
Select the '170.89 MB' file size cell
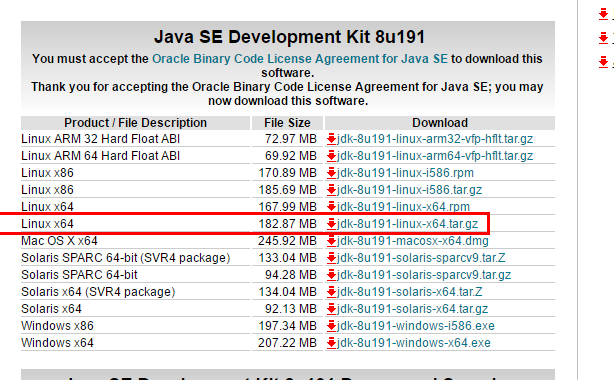click(x=287, y=173)
